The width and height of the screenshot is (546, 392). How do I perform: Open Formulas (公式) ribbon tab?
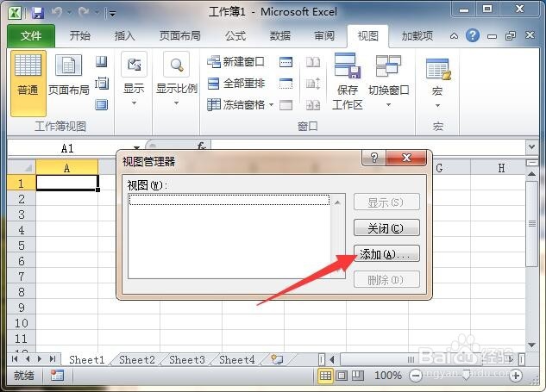tap(235, 35)
